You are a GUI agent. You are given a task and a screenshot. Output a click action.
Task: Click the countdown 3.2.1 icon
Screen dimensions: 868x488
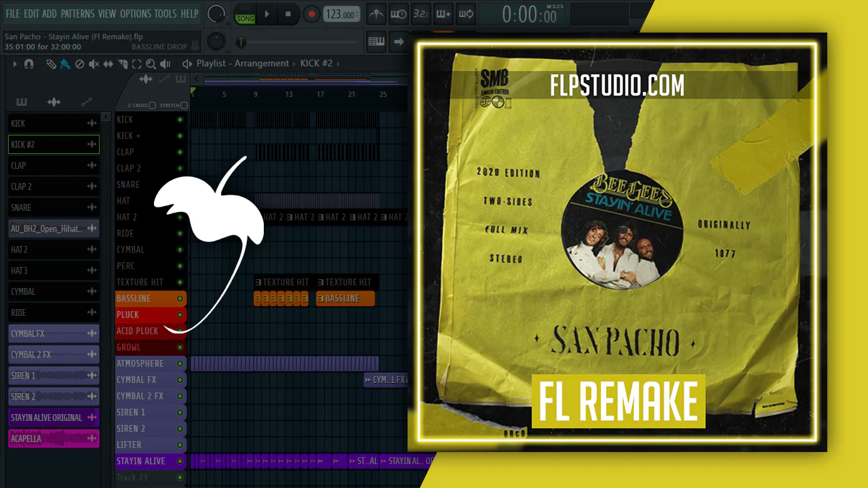click(420, 14)
